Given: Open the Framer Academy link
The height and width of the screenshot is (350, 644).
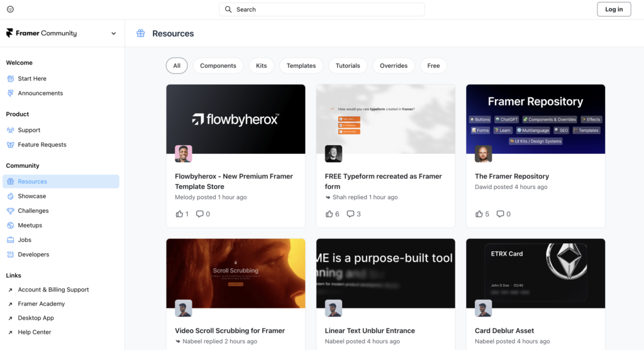Looking at the screenshot, I should (41, 304).
